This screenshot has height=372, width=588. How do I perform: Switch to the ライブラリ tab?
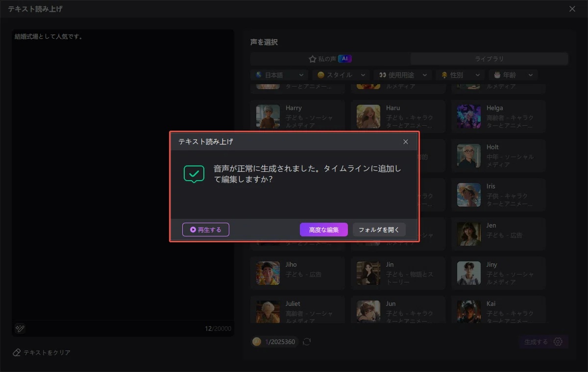click(x=489, y=58)
